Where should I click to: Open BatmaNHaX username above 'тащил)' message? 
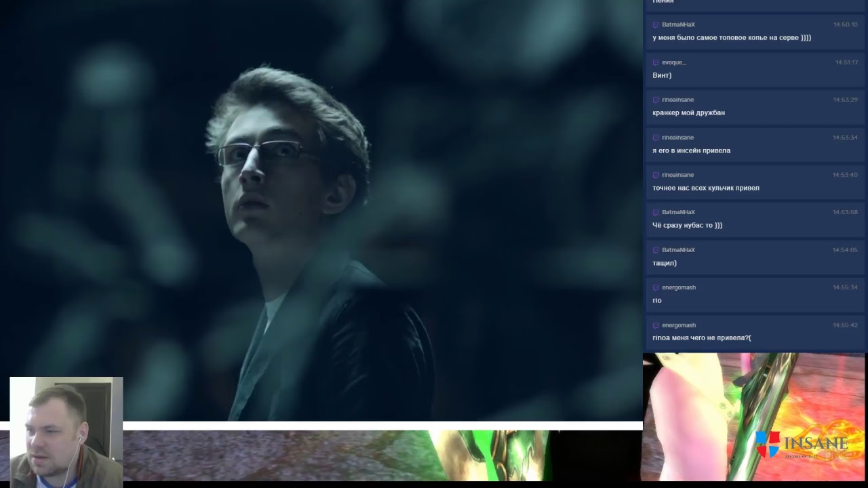[x=678, y=250]
